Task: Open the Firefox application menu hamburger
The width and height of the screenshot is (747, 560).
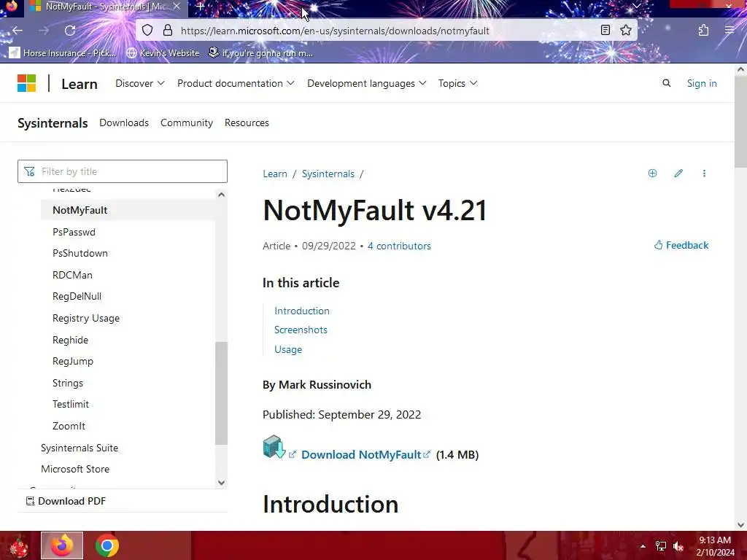Action: [729, 31]
